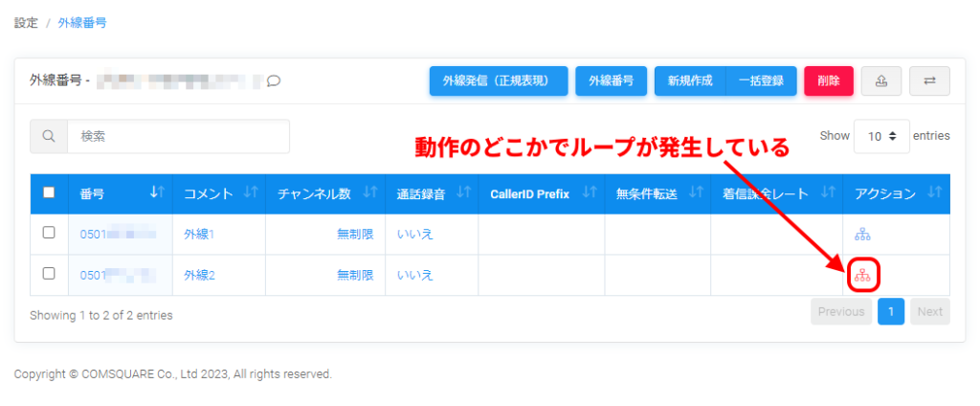Viewport: 980px width, 406px height.
Task: Click the magnifier search icon
Action: 49,137
